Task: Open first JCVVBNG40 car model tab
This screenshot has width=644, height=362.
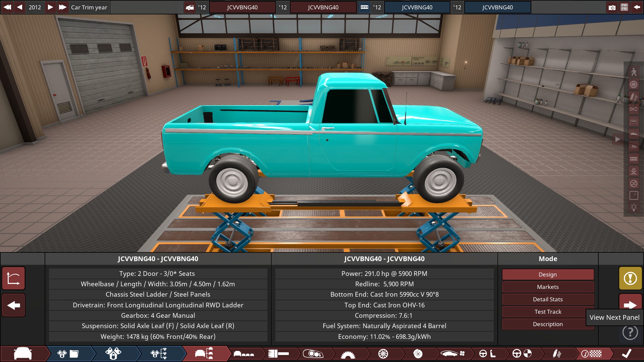Action: [x=242, y=7]
